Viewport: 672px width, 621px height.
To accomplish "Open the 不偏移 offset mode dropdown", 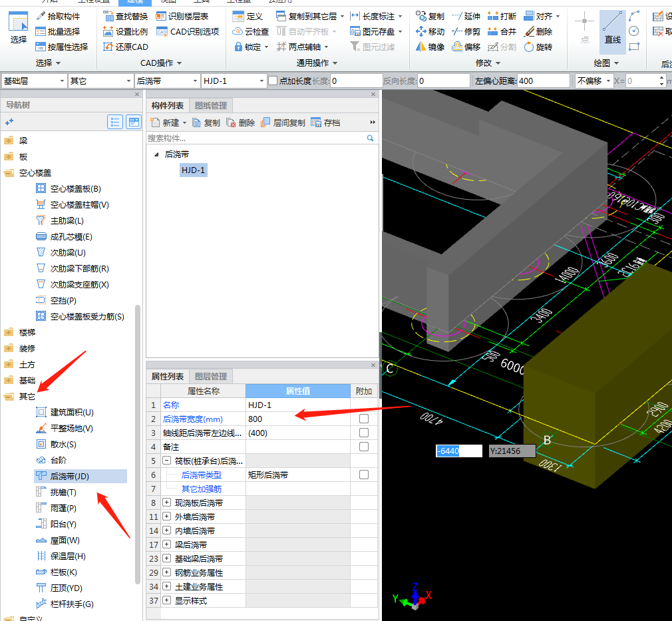I will coord(593,81).
